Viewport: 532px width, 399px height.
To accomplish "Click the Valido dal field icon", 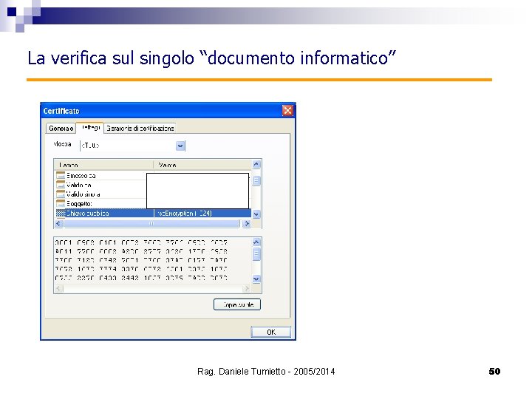I will click(x=61, y=185).
